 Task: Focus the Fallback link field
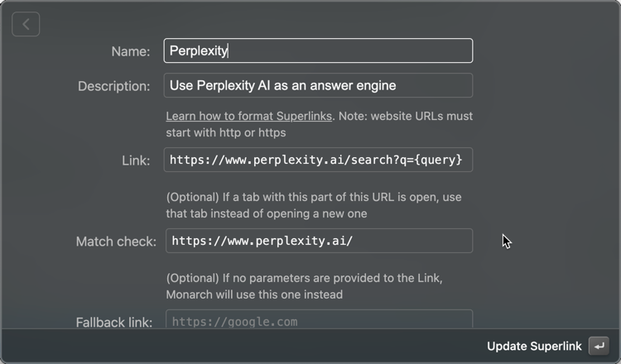point(319,321)
